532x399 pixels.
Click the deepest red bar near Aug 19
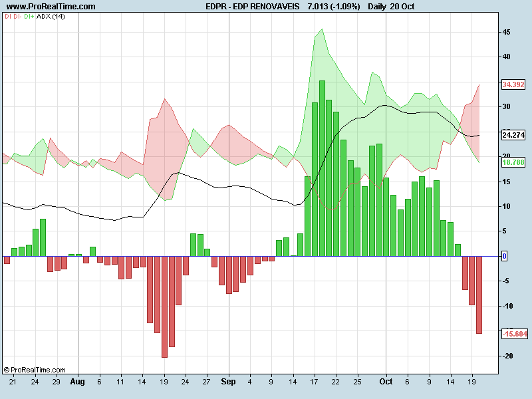tap(164, 307)
